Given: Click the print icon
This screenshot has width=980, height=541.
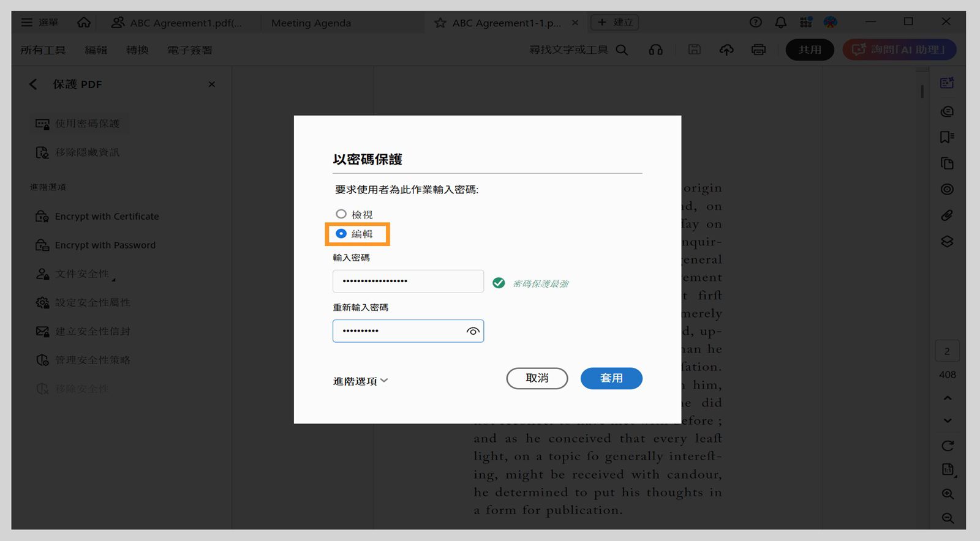Looking at the screenshot, I should [759, 50].
